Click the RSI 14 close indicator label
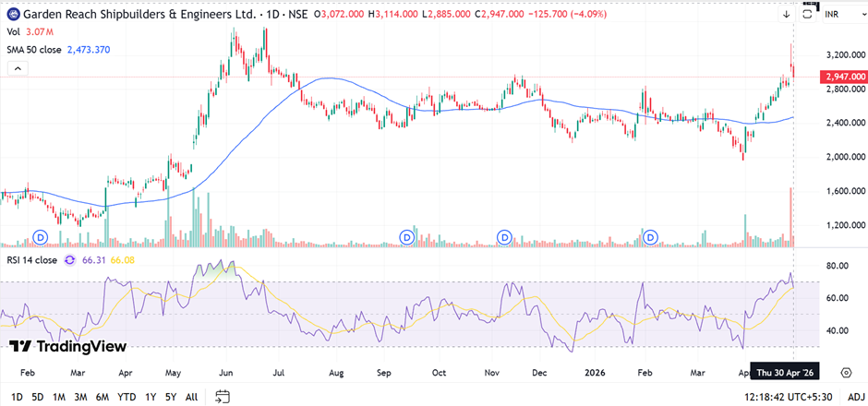Image resolution: width=868 pixels, height=406 pixels. [42, 260]
